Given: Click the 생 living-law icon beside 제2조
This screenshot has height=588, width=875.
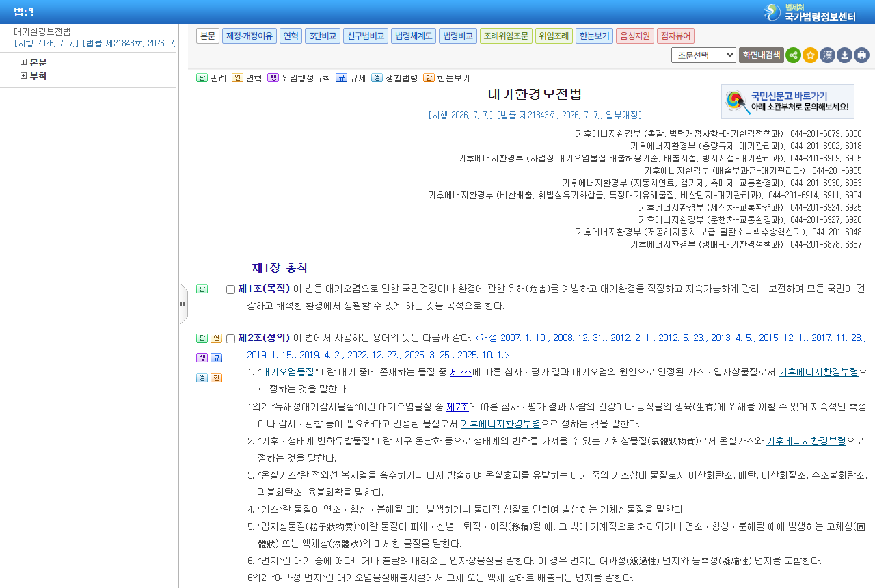Looking at the screenshot, I should pyautogui.click(x=202, y=377).
